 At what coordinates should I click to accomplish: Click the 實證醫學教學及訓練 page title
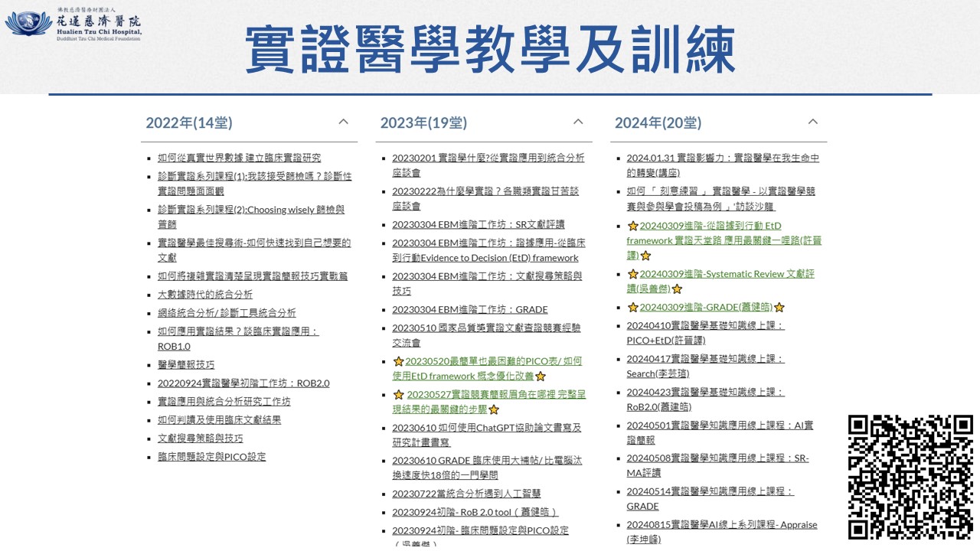coord(490,50)
